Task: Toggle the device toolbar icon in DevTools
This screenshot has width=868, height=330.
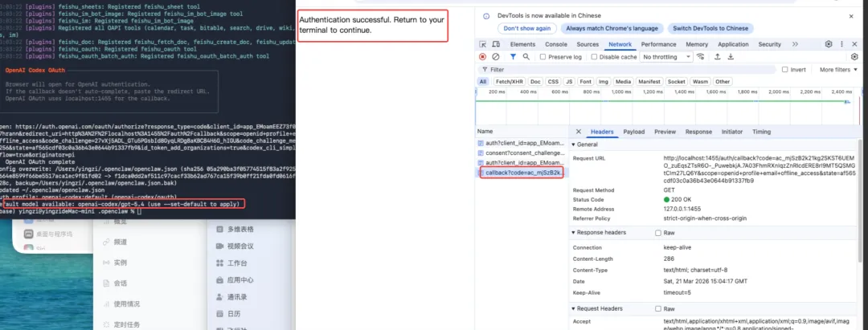Action: (496, 44)
